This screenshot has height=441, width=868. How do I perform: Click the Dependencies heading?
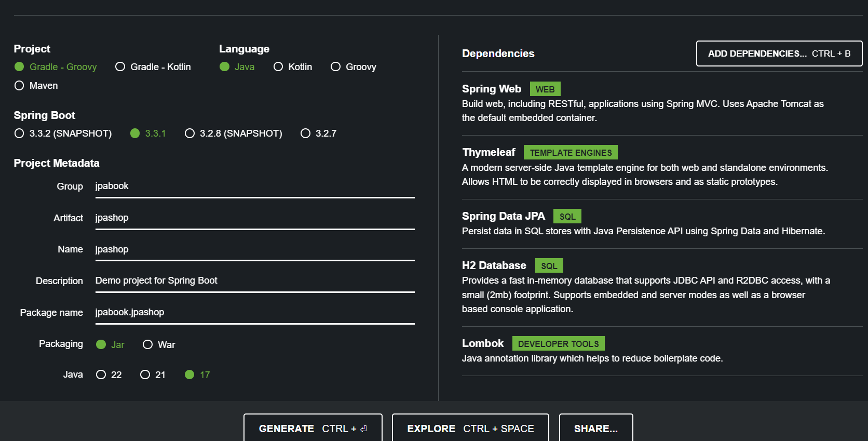point(498,54)
